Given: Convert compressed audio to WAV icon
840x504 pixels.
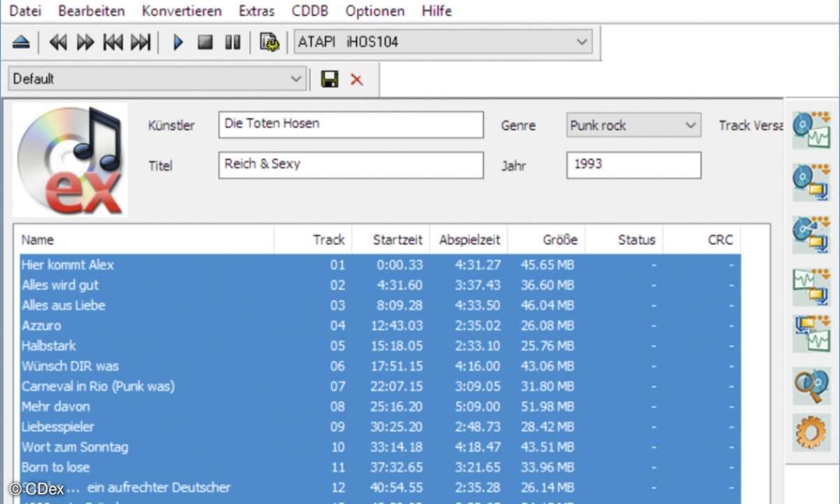Looking at the screenshot, I should click(x=811, y=333).
